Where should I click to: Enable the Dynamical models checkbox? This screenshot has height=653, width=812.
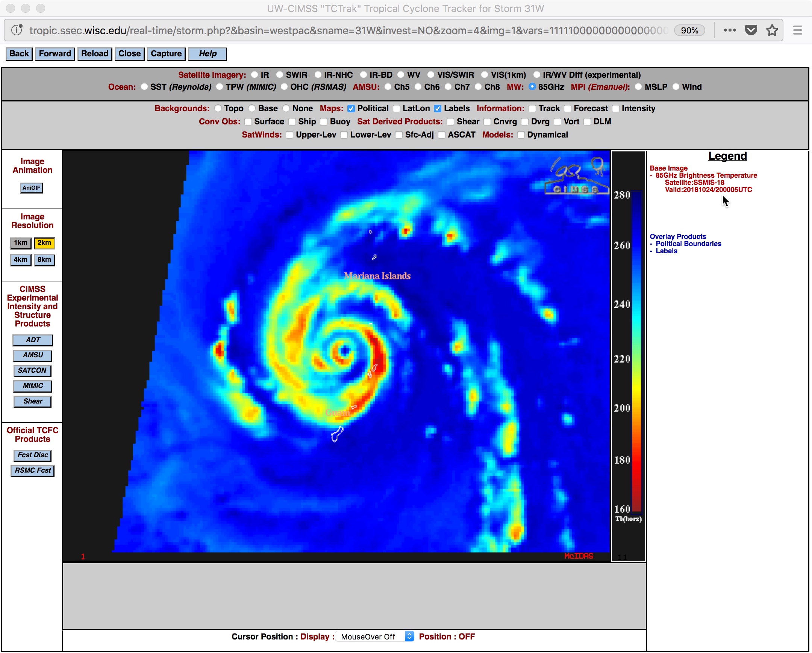pyautogui.click(x=521, y=135)
